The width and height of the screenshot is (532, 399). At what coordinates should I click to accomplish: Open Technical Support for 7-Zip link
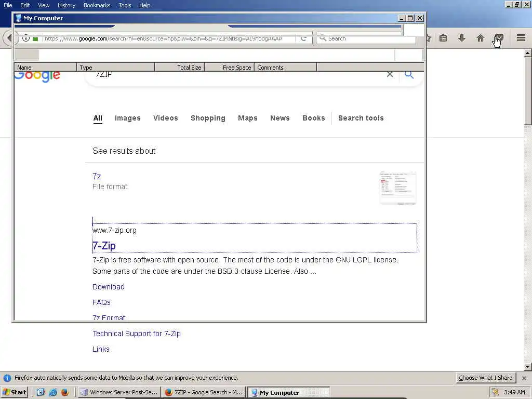coord(137,334)
